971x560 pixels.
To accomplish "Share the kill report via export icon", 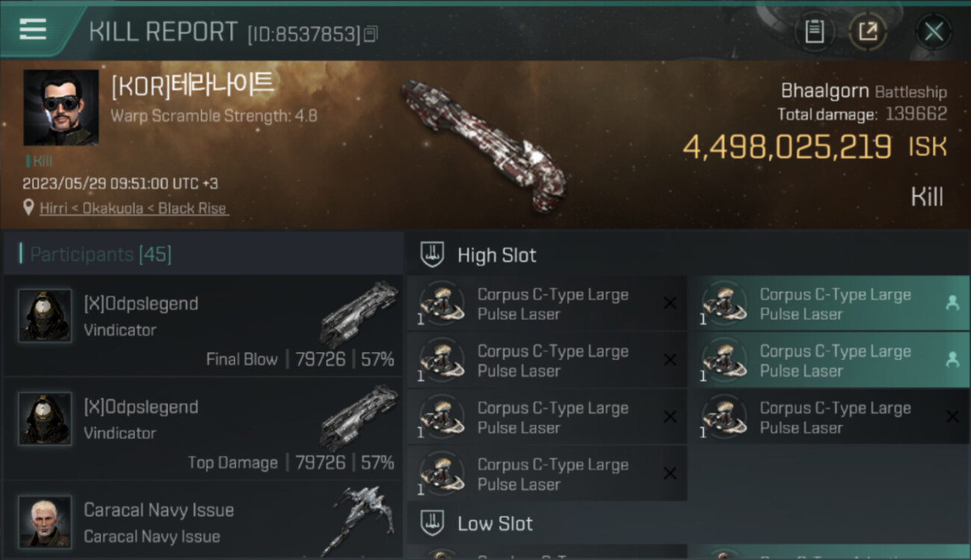I will pyautogui.click(x=868, y=31).
